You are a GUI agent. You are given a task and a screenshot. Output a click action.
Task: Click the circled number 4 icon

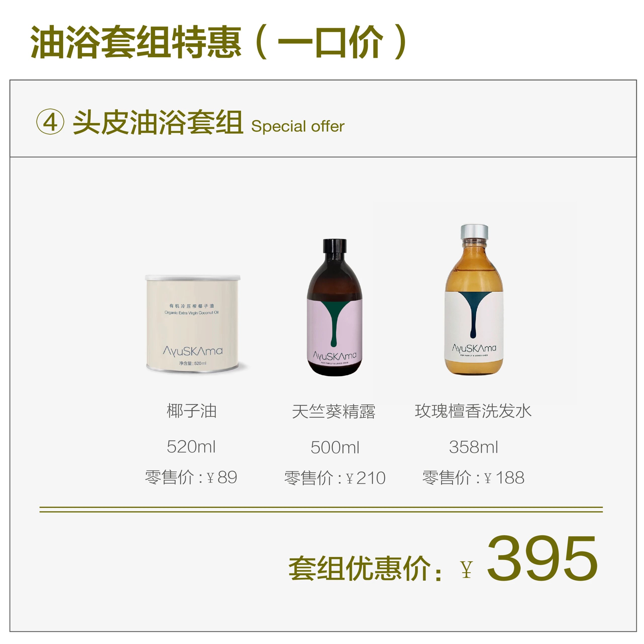coord(50,122)
